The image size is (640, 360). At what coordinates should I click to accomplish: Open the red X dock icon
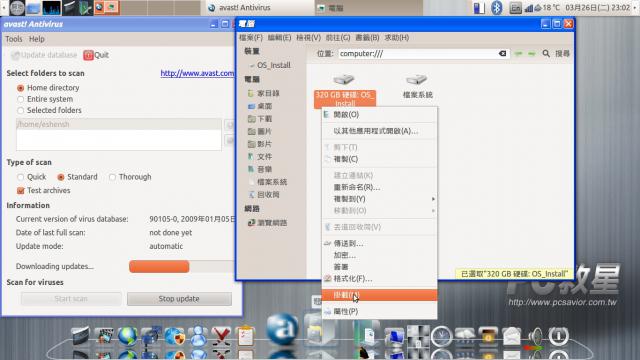221,336
